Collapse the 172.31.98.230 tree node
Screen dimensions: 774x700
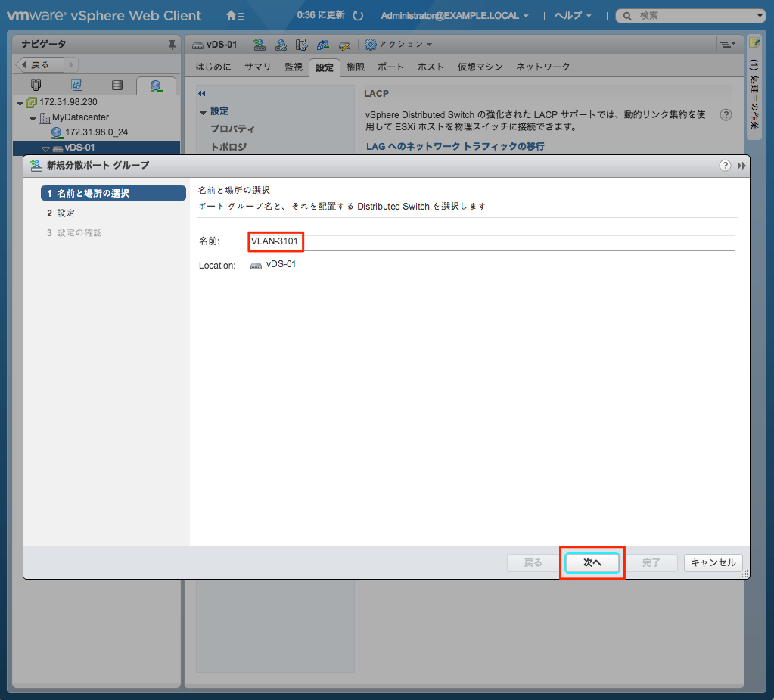coord(20,104)
